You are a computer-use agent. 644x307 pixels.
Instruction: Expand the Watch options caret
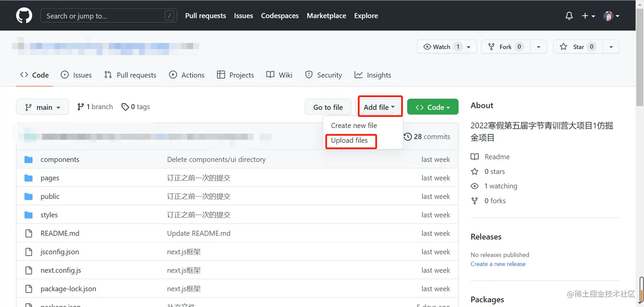[x=469, y=46]
